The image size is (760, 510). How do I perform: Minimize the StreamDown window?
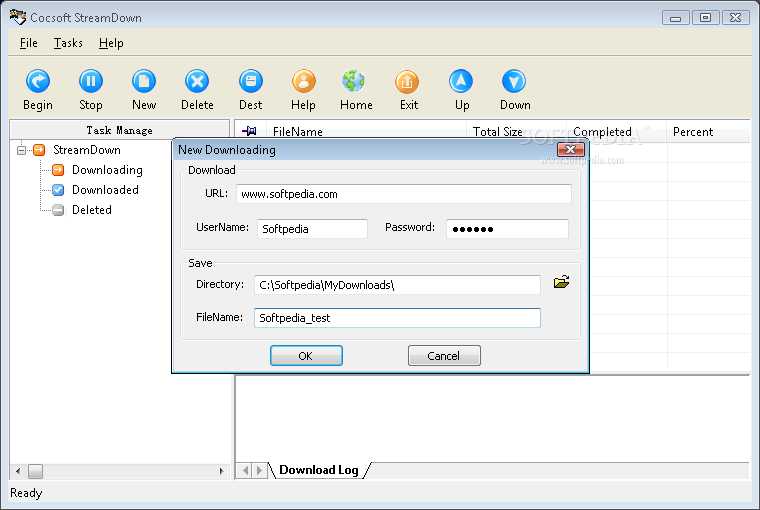click(x=676, y=18)
